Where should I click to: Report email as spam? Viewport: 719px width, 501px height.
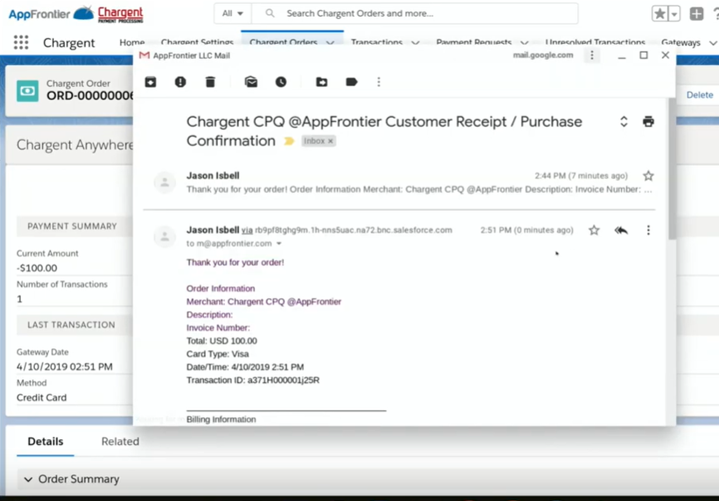coord(180,82)
